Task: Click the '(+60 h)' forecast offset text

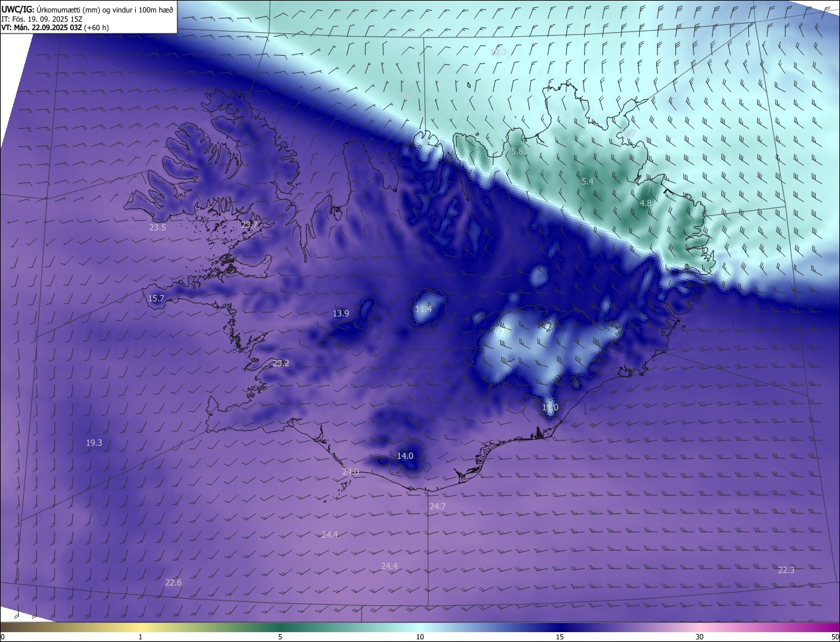Action: tap(96, 28)
